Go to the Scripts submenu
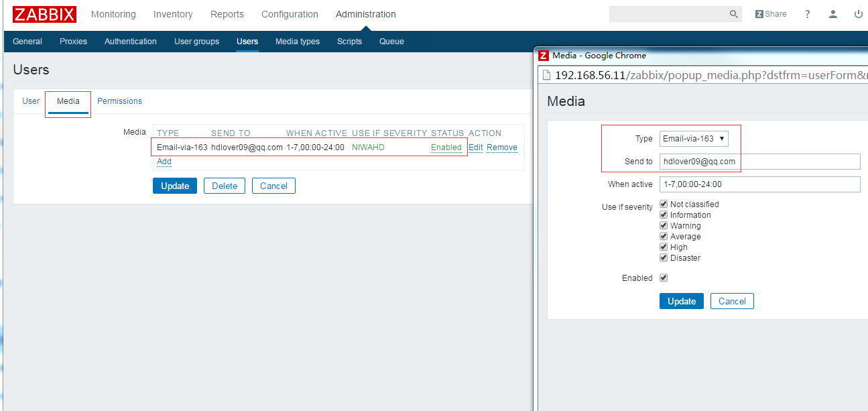Image resolution: width=868 pixels, height=411 pixels. click(x=349, y=42)
